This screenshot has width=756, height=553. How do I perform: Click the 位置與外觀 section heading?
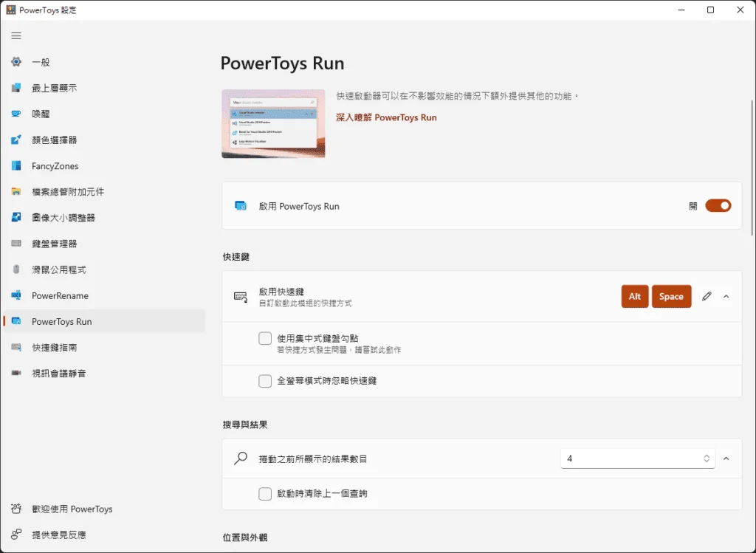245,537
